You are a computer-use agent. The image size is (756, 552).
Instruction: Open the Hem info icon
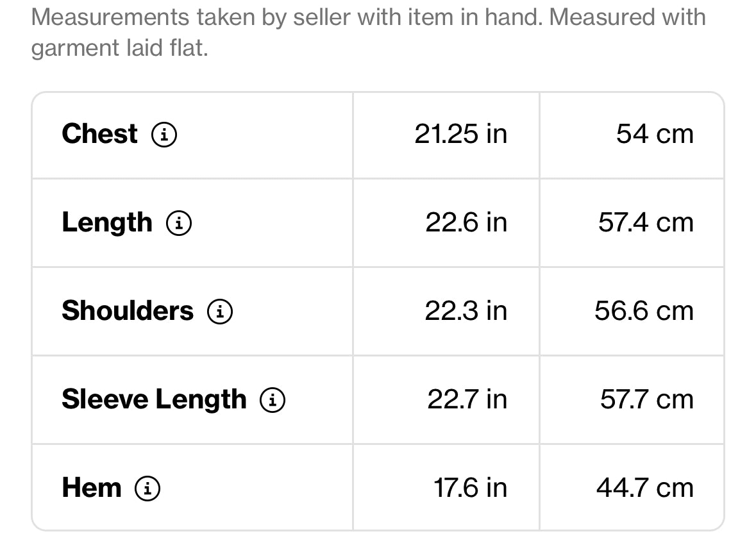click(x=147, y=489)
